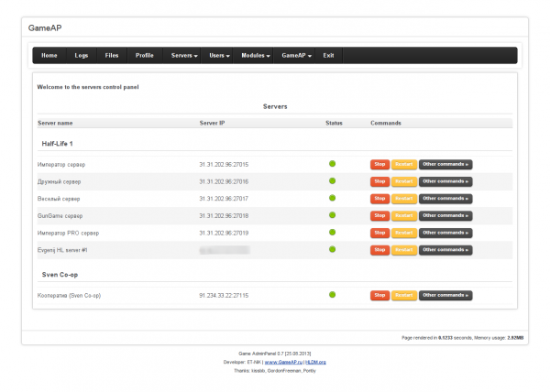Select server name Дружный сервер

[x=59, y=182]
